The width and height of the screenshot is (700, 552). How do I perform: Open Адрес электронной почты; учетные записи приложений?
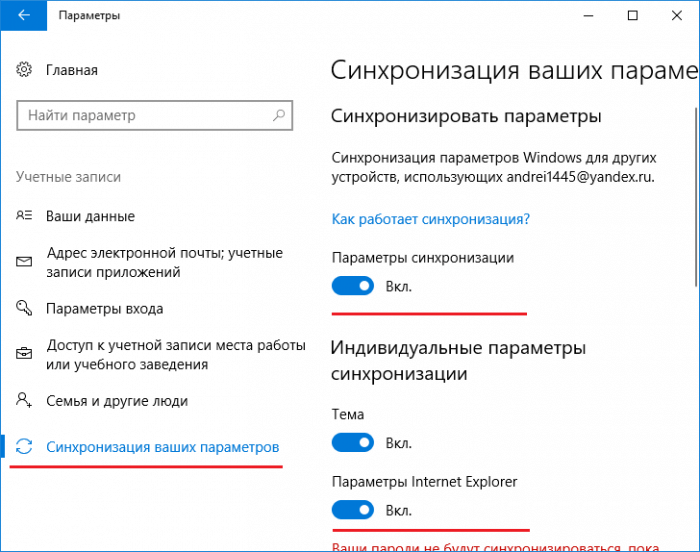(x=165, y=262)
